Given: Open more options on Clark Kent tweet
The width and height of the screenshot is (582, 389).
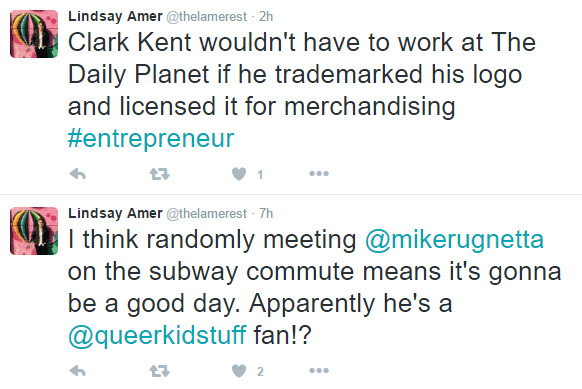Looking at the screenshot, I should pyautogui.click(x=319, y=173).
